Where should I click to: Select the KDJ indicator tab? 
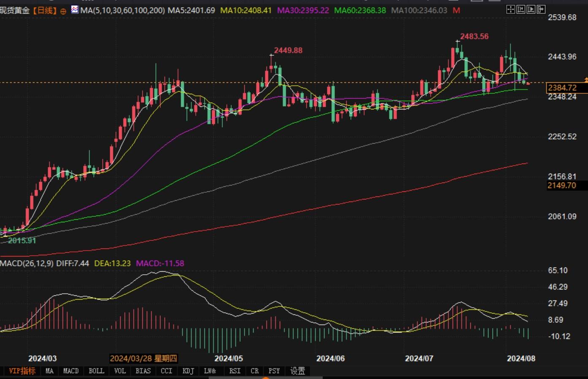(188, 371)
